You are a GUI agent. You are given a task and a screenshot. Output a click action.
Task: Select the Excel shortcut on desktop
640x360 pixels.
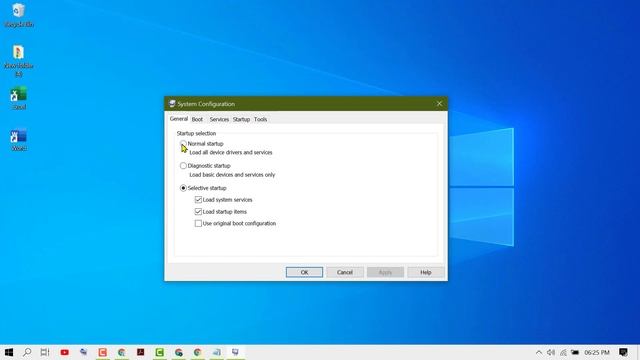[x=18, y=98]
